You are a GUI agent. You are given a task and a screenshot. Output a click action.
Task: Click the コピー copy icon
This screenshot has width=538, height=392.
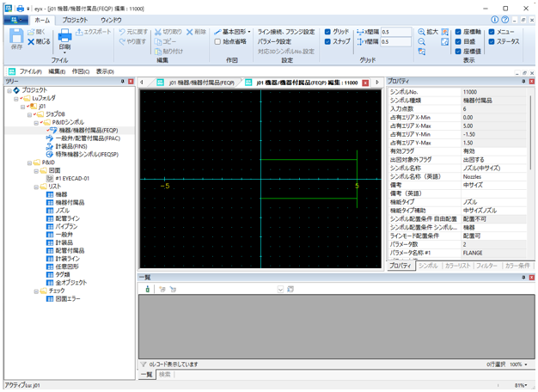coord(158,42)
